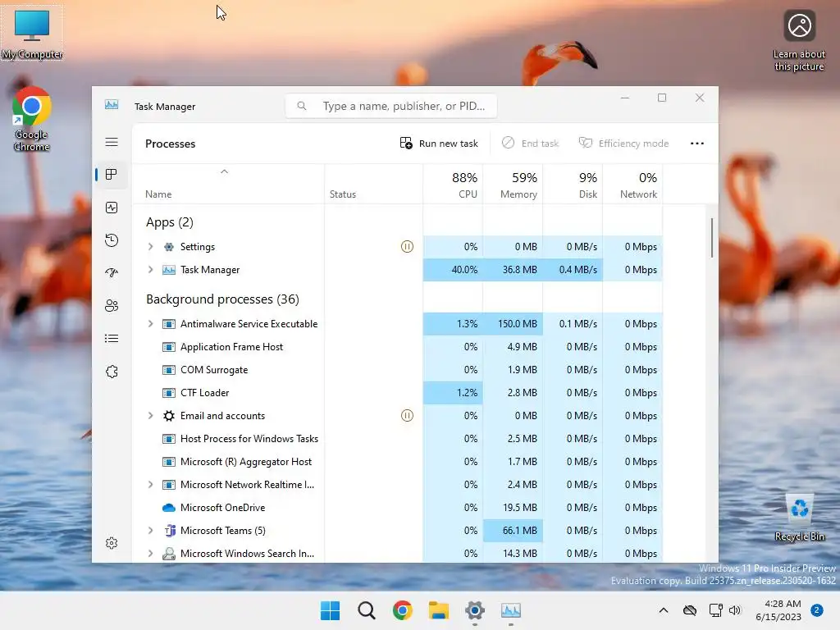Viewport: 840px width, 630px height.
Task: Expand Microsoft Windows Search Indexer row
Action: [151, 554]
